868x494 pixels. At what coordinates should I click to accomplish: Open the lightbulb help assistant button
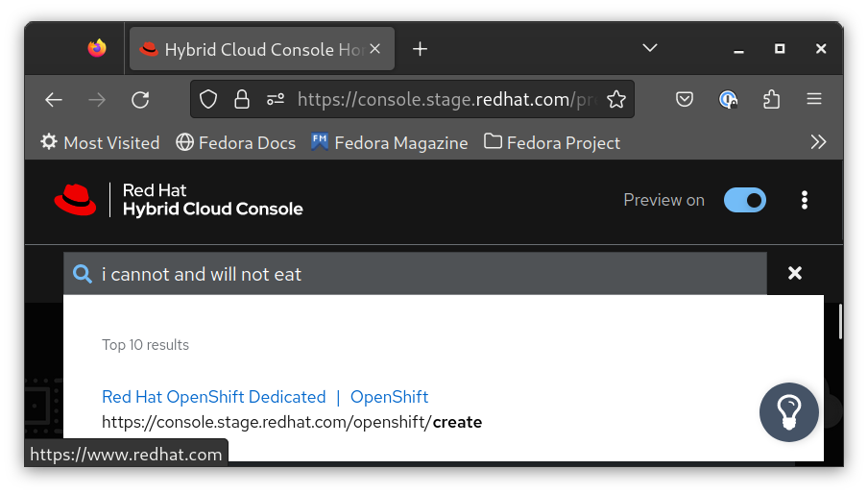(x=788, y=412)
